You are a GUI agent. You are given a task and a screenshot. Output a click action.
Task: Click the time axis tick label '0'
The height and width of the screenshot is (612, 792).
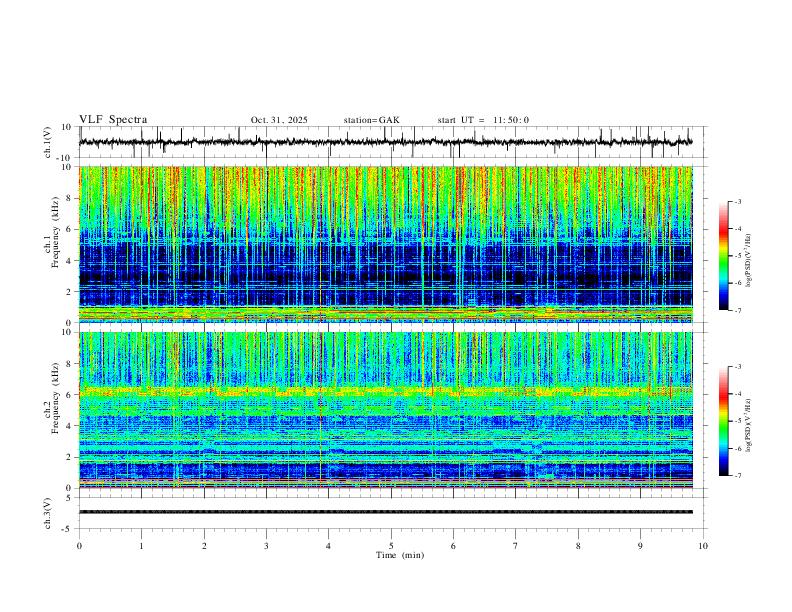[79, 546]
